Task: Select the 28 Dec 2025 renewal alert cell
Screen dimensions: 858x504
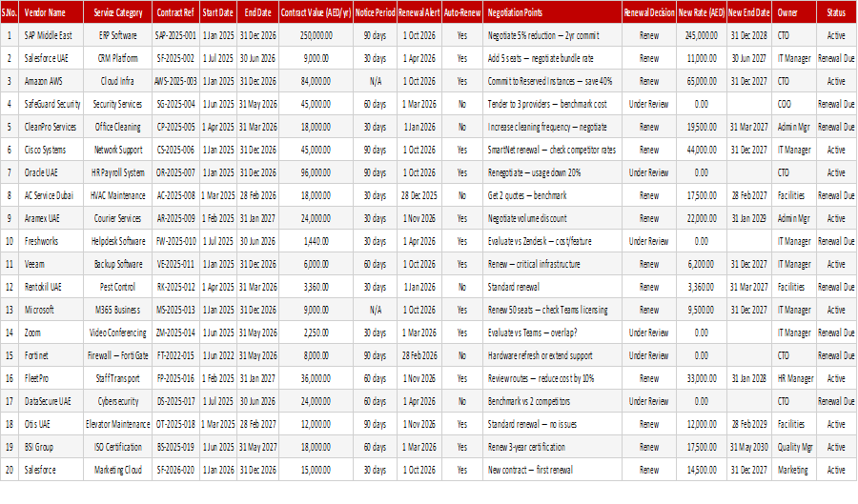Action: point(419,195)
